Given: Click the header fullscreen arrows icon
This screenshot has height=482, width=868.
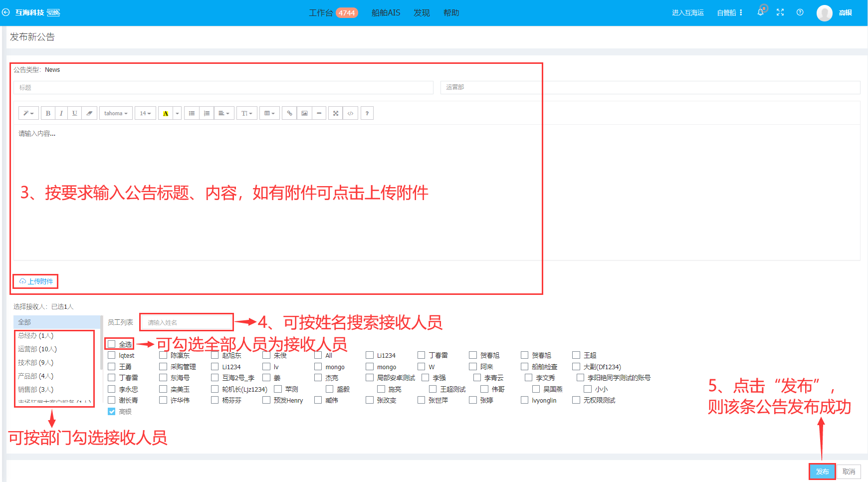Looking at the screenshot, I should click(780, 12).
